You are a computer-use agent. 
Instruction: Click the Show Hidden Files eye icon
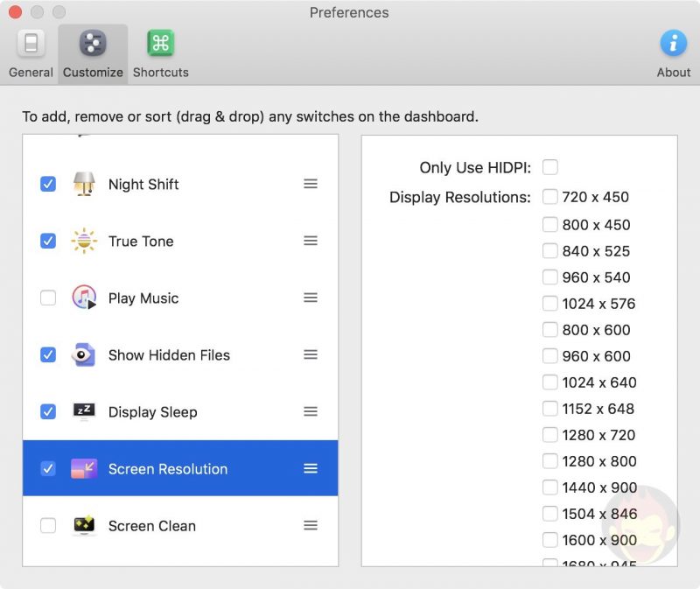coord(85,354)
